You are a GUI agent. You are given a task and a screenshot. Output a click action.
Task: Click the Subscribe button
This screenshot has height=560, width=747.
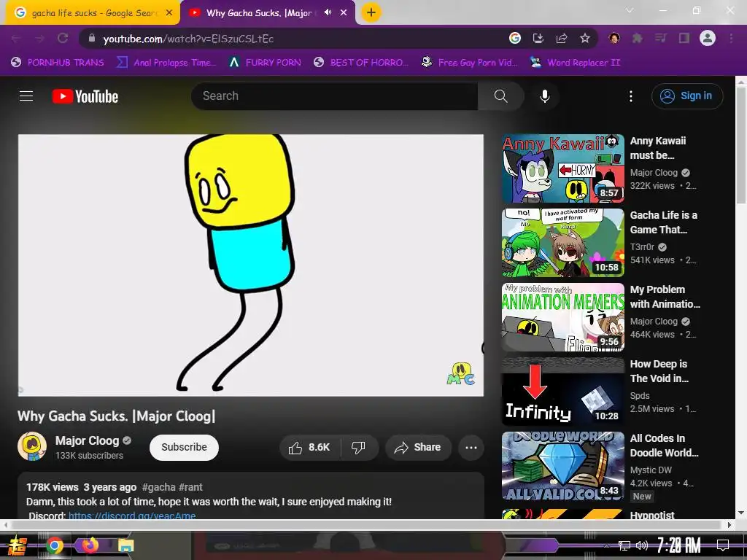pyautogui.click(x=184, y=448)
